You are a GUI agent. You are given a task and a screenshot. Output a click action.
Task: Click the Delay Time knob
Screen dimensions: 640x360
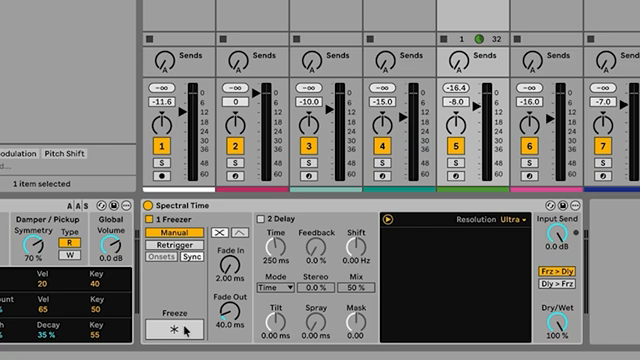[276, 247]
